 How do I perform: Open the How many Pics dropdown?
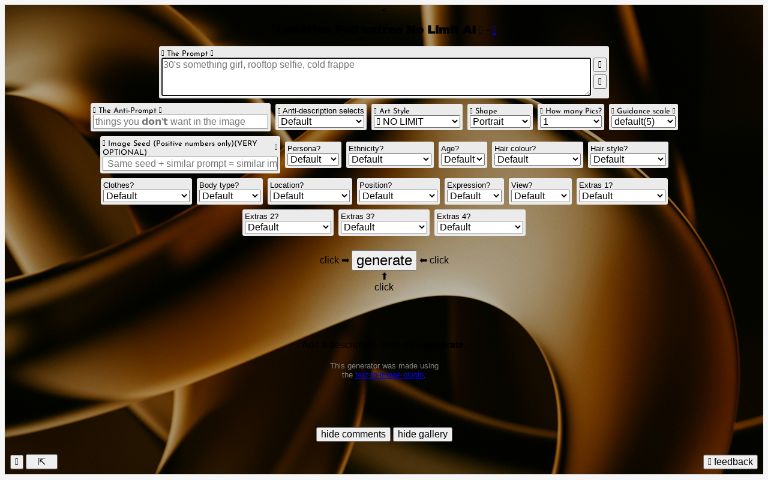pos(570,122)
